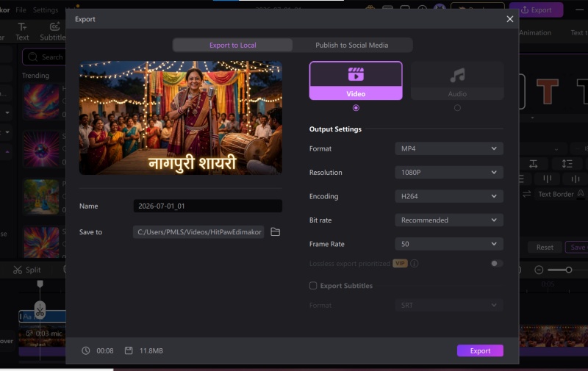
Task: Select the Video export type card
Action: click(356, 81)
